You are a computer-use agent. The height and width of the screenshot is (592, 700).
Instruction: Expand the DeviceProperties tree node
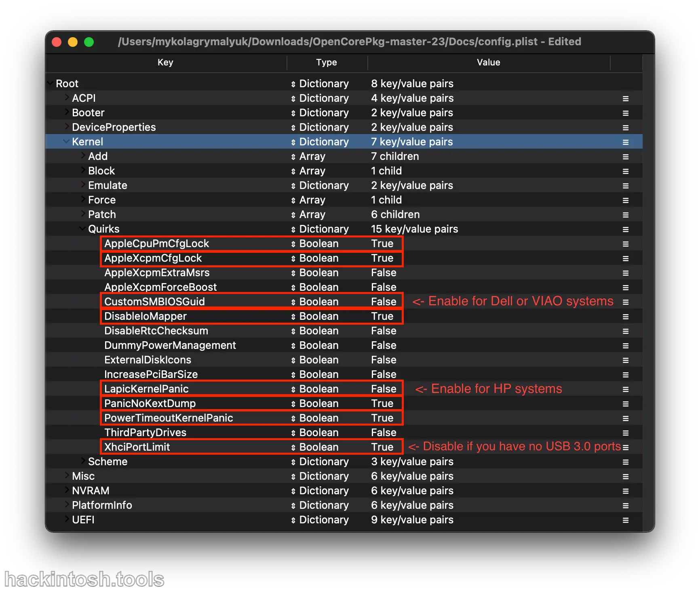point(67,126)
